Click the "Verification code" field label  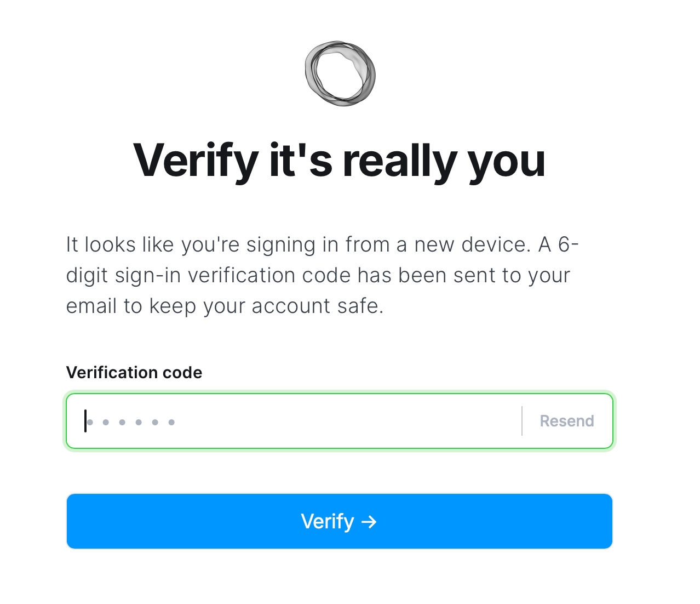click(x=134, y=373)
